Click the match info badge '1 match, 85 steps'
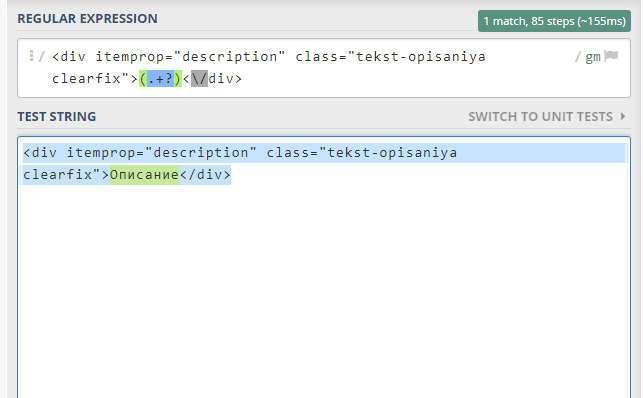 (x=554, y=21)
